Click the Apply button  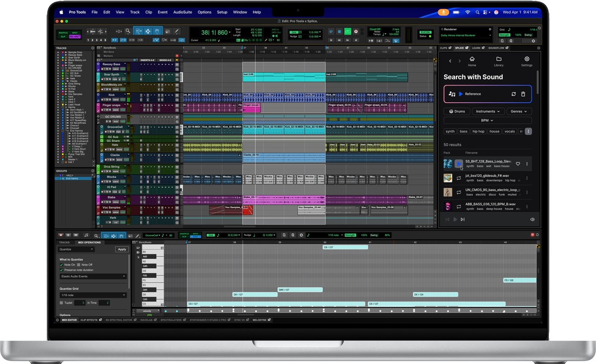coord(122,249)
